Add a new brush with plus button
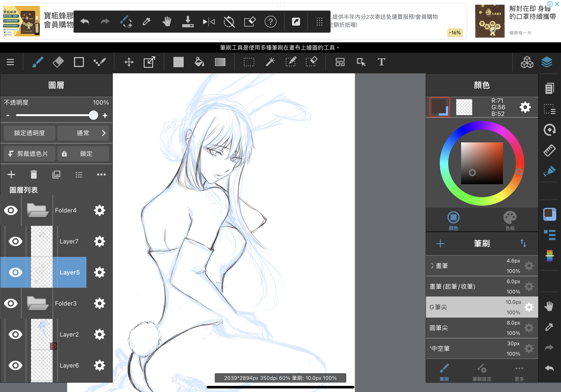Image resolution: width=561 pixels, height=392 pixels. (440, 244)
